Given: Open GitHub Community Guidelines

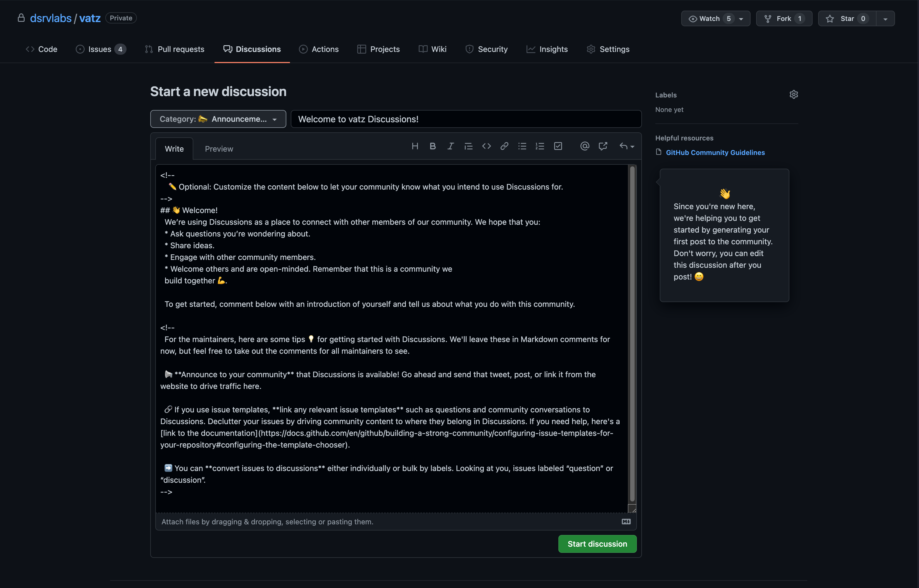Looking at the screenshot, I should 715,152.
